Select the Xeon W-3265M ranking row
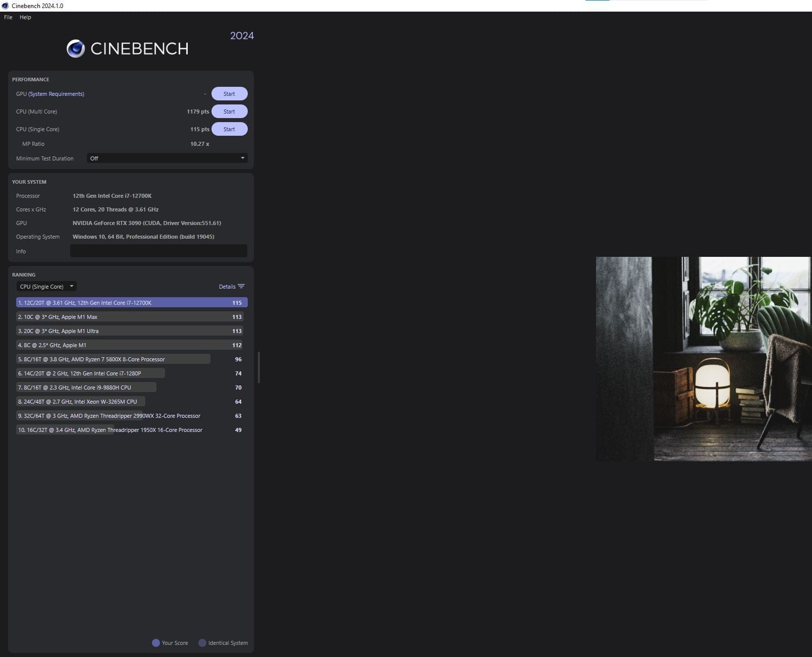 (x=132, y=402)
